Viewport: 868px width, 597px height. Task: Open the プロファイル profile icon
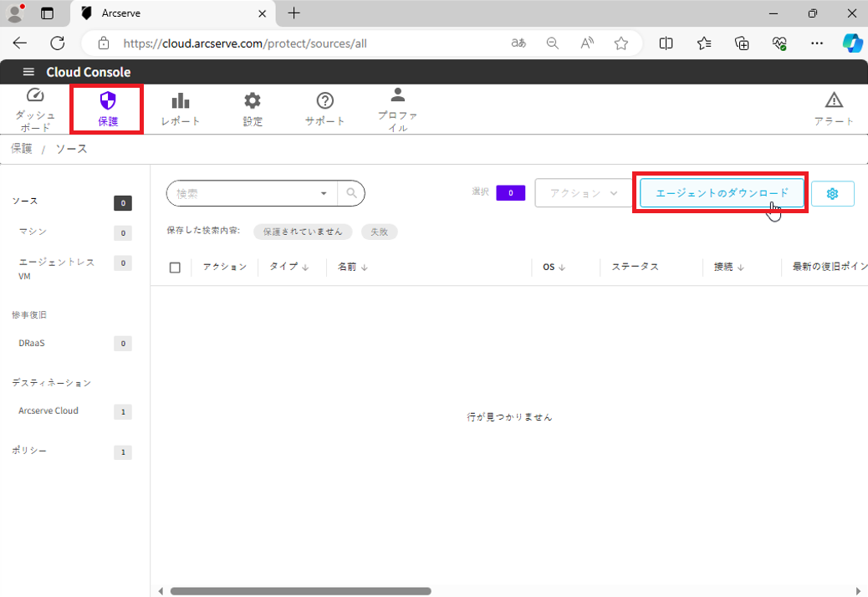click(398, 94)
